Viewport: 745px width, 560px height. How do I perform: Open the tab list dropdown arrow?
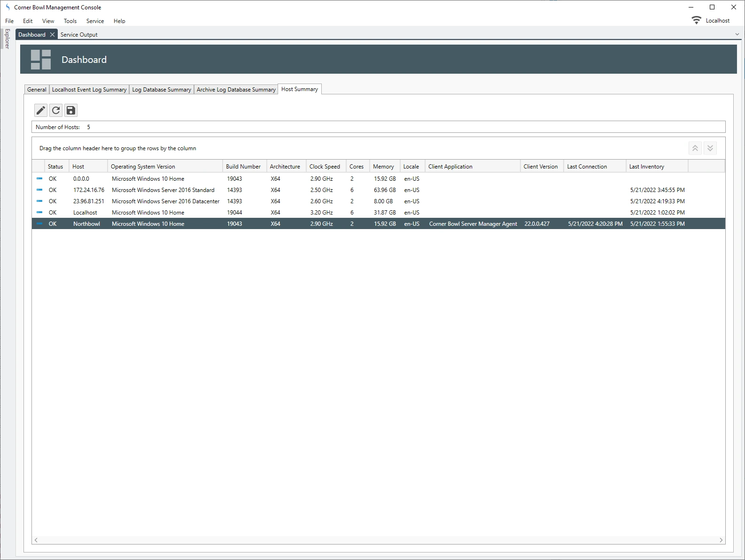pos(737,34)
